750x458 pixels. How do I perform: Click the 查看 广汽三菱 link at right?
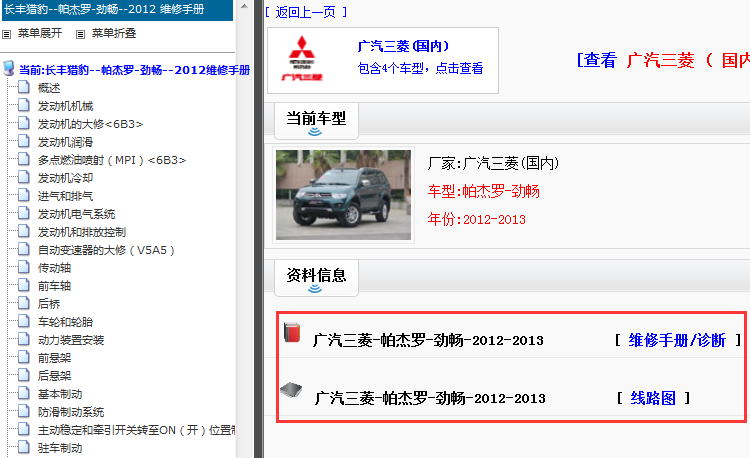pyautogui.click(x=663, y=61)
